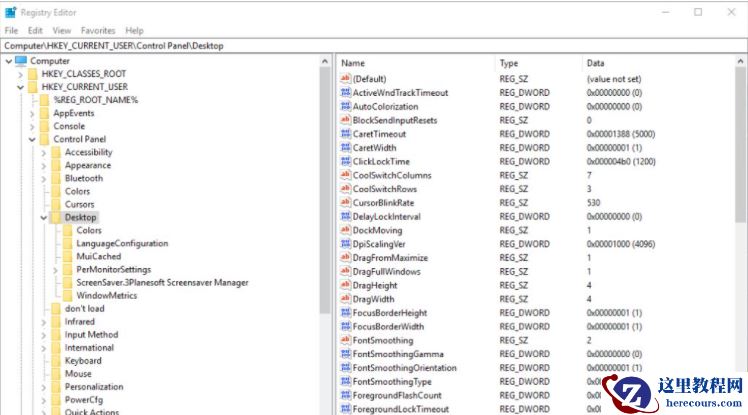Click the values pane scroll up arrow
748x415 pixels.
(x=740, y=61)
